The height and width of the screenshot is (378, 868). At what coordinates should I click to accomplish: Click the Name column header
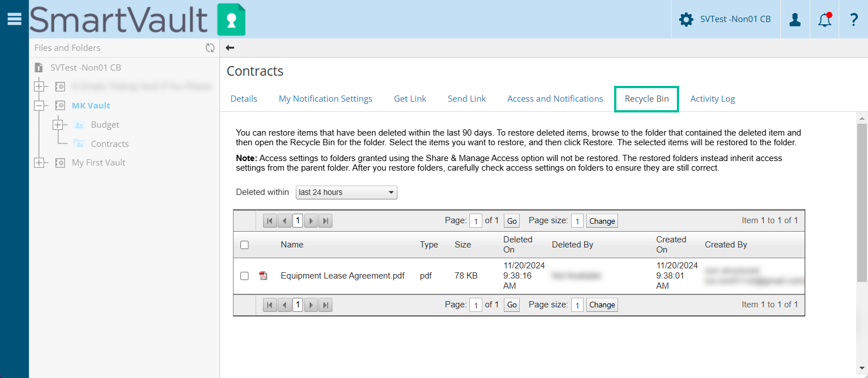click(292, 245)
